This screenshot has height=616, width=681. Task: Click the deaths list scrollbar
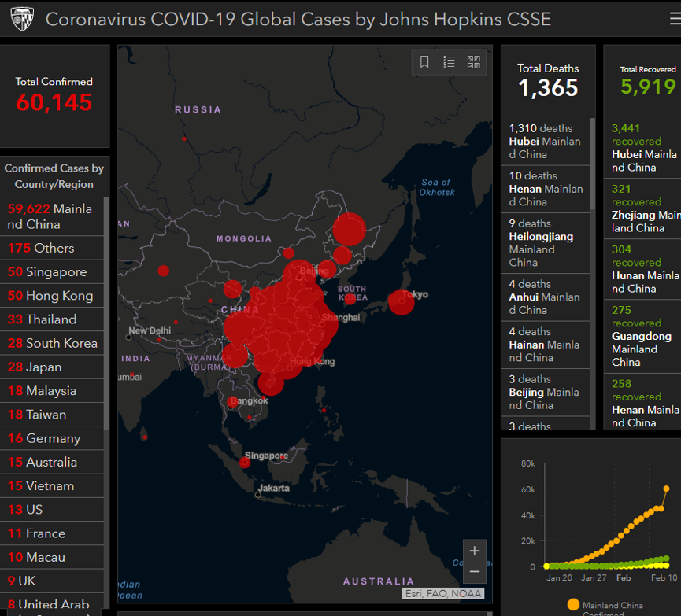click(x=592, y=164)
